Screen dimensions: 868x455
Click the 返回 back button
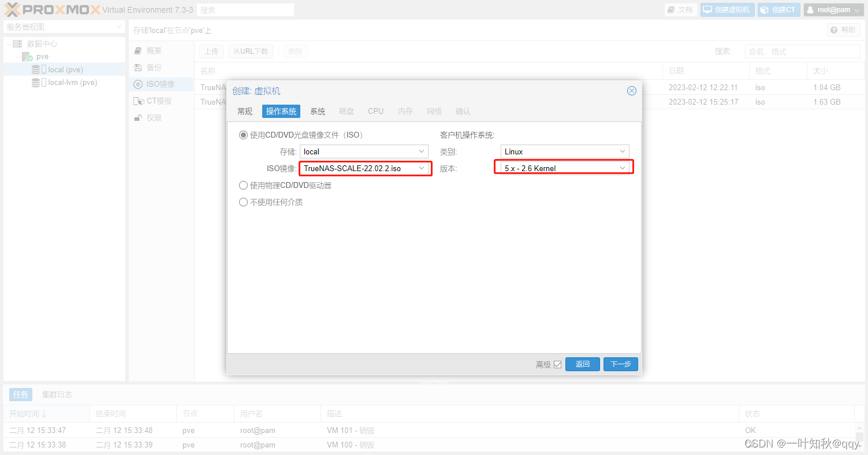[583, 364]
